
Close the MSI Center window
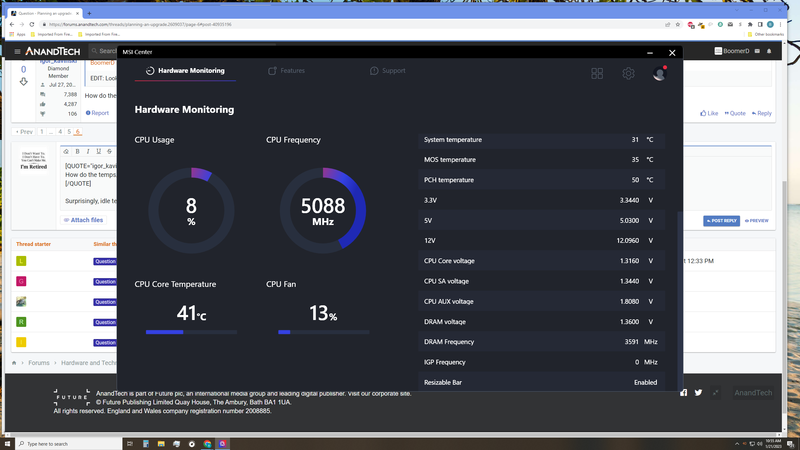672,53
